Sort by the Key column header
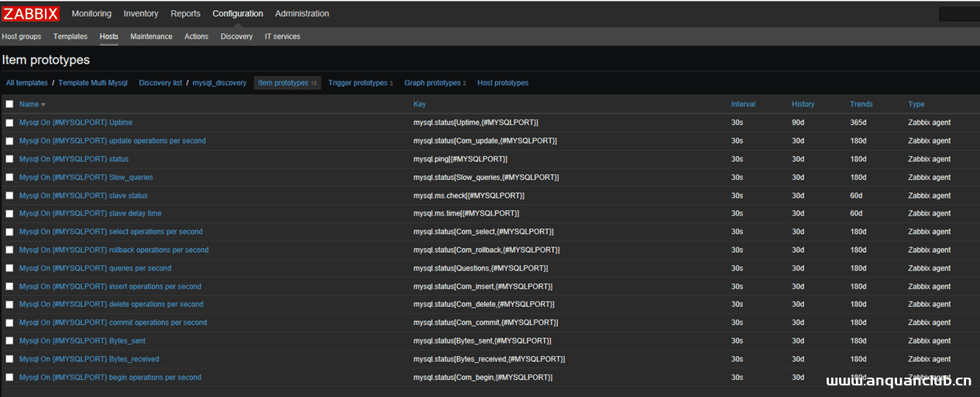 (420, 105)
